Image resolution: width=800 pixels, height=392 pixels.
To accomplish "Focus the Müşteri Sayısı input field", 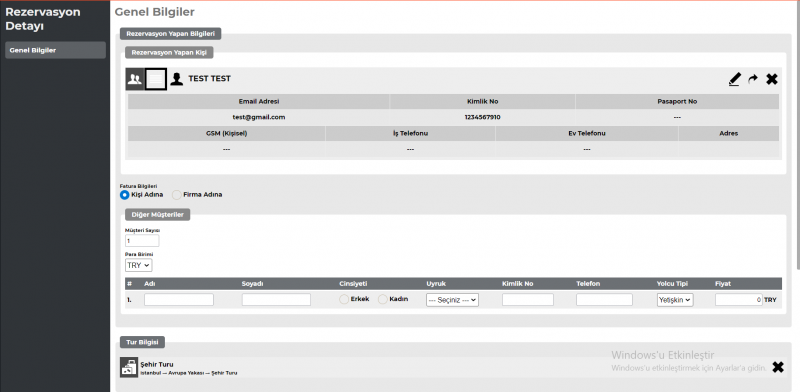I will click(x=142, y=240).
